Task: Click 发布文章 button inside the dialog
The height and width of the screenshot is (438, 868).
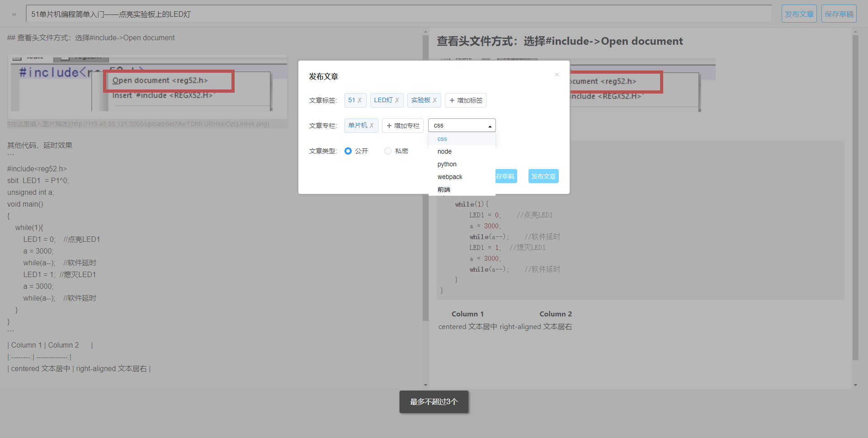Action: click(x=543, y=176)
